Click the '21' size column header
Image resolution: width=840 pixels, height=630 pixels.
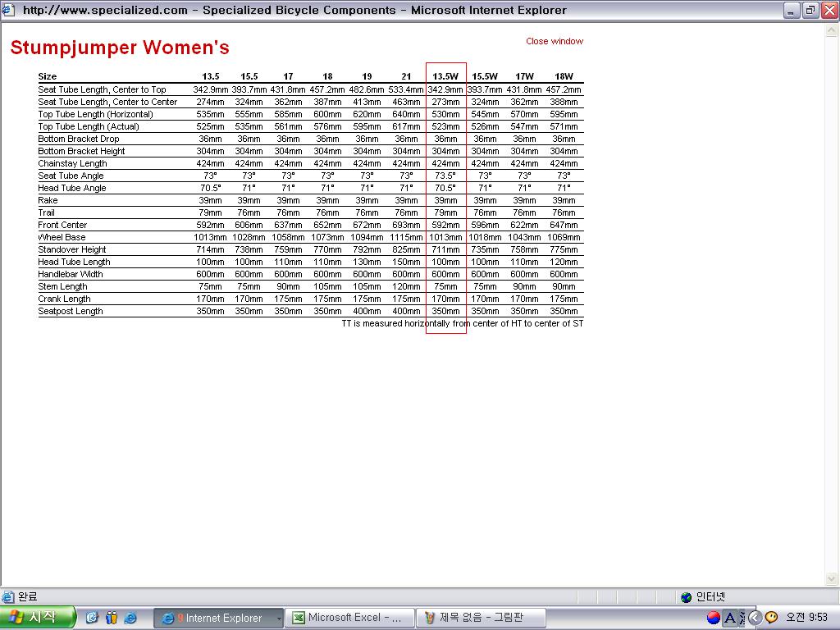coord(406,76)
